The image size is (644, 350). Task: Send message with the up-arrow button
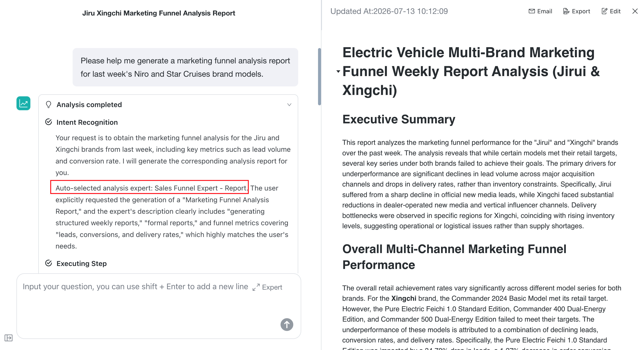[x=287, y=325]
